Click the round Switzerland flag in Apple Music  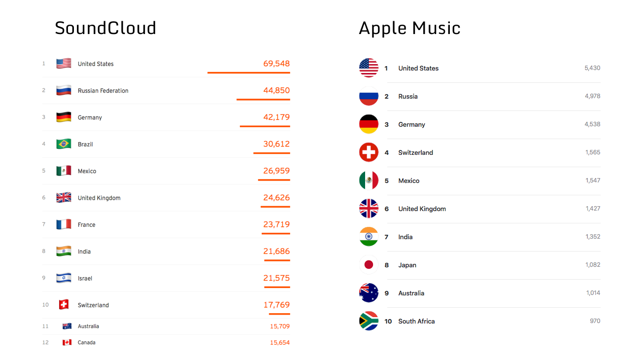369,152
